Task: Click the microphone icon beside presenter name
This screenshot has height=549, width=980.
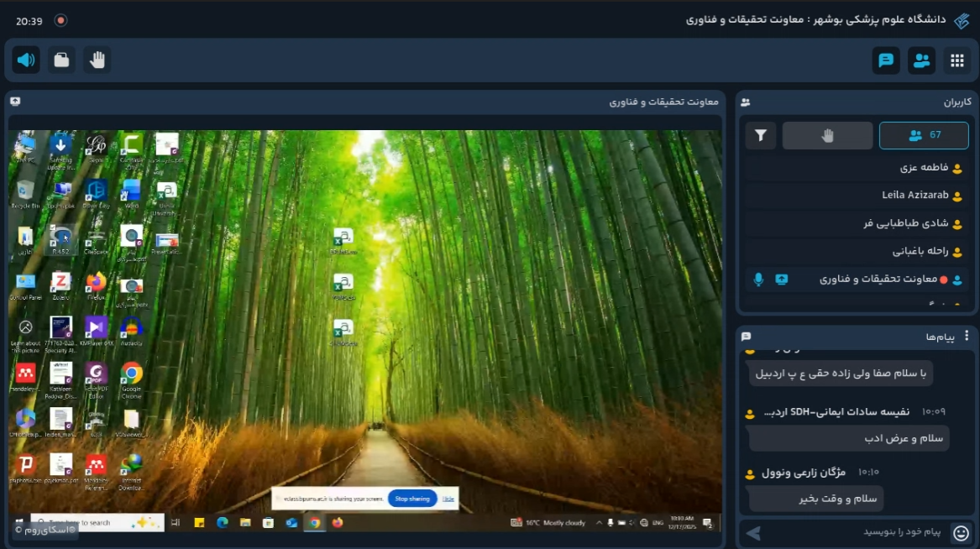Action: [x=758, y=280]
